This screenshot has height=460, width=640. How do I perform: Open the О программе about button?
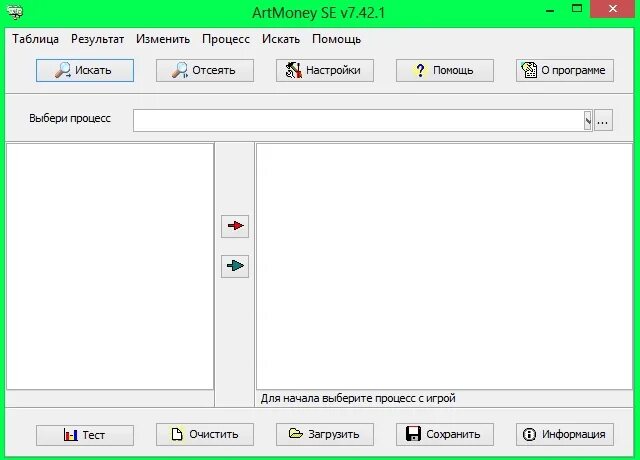tap(564, 70)
